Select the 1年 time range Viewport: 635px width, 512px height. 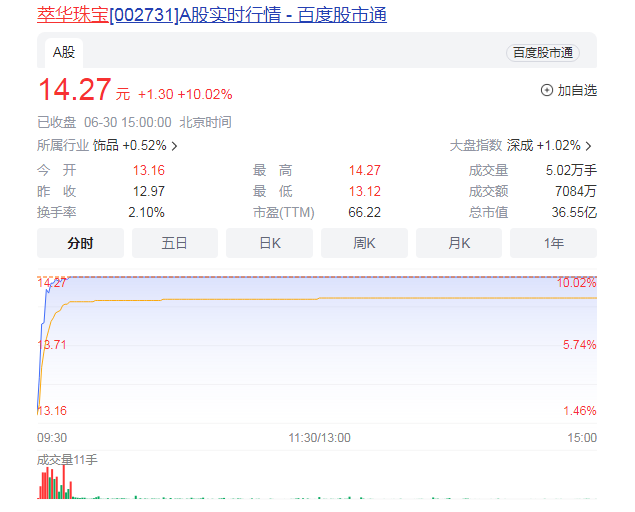553,243
